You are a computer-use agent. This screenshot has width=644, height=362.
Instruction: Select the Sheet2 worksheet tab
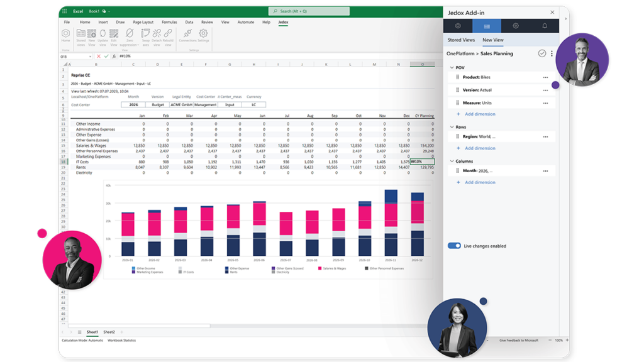(x=109, y=331)
